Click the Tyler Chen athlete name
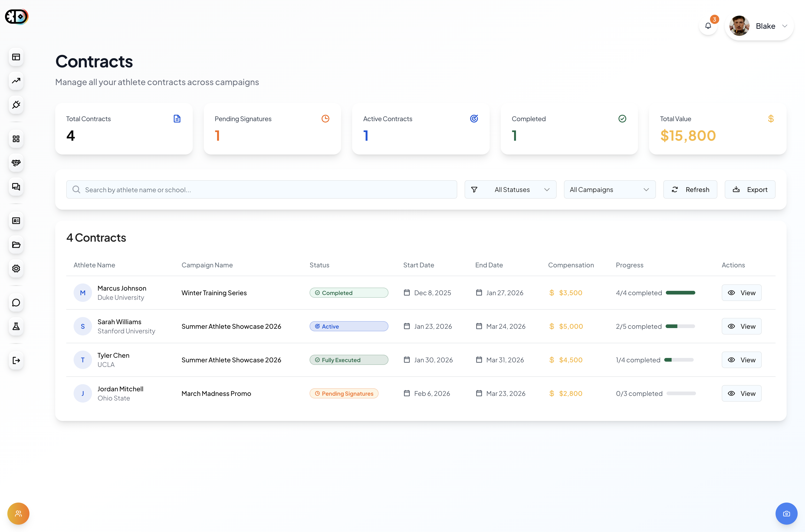805x532 pixels. click(113, 355)
